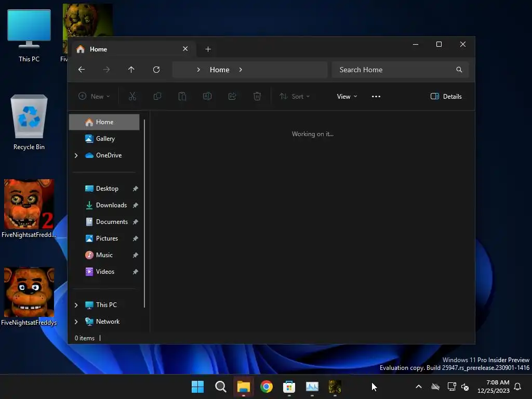Click the pin icon beside Music

click(x=136, y=255)
